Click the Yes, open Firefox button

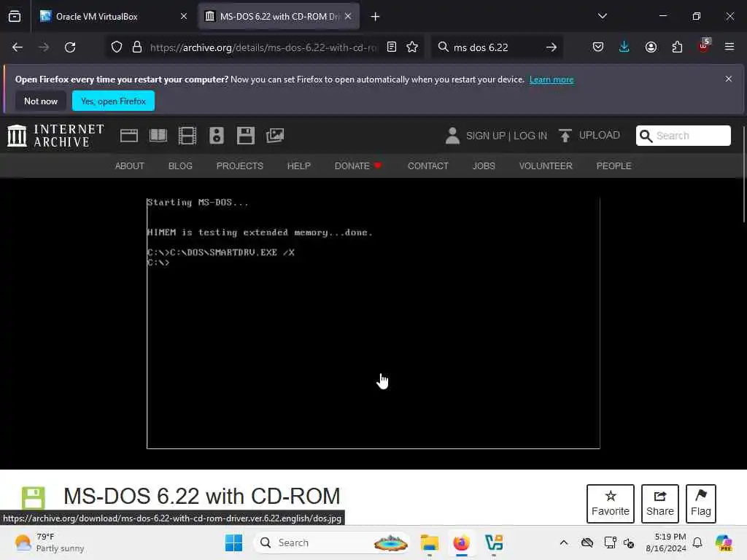113,101
